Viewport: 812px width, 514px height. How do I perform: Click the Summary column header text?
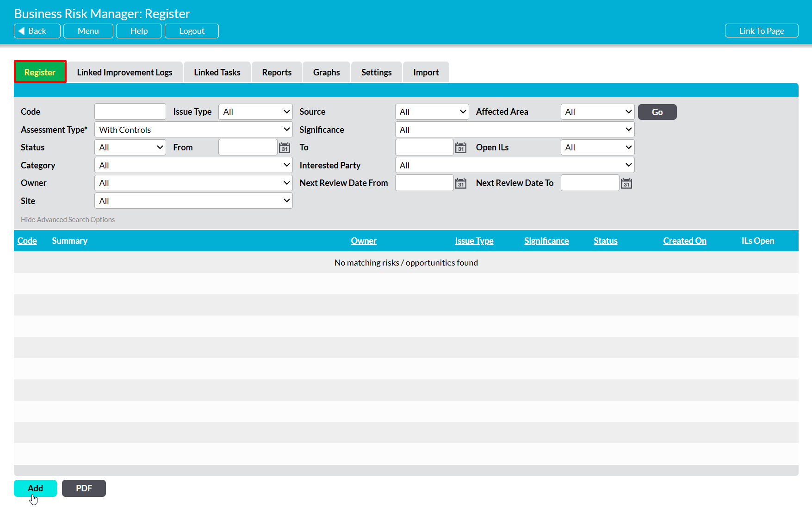(69, 241)
